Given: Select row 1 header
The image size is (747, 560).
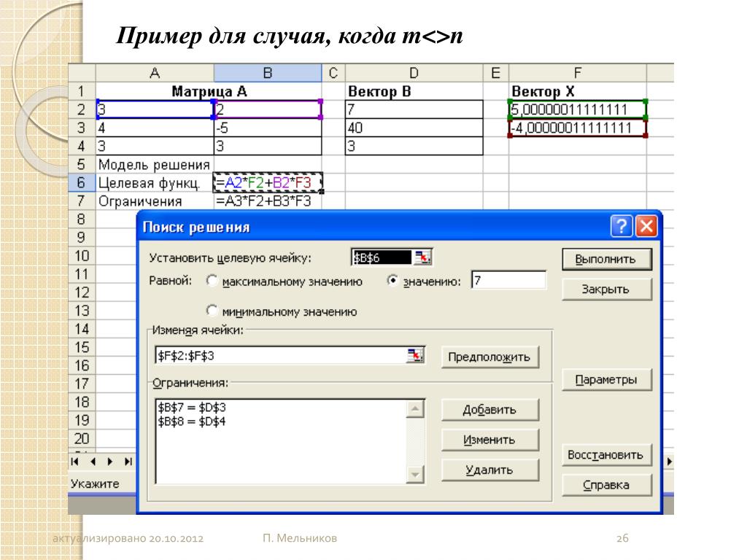Looking at the screenshot, I should [x=82, y=91].
